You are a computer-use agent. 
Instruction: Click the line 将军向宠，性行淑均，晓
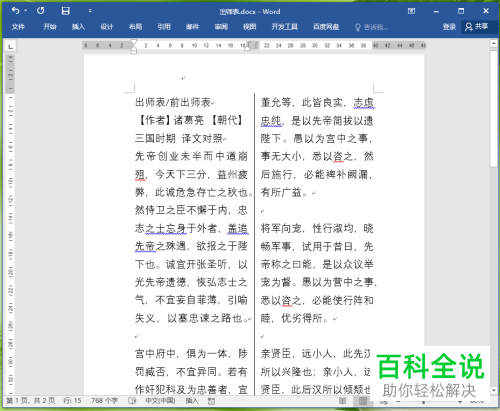tap(317, 228)
